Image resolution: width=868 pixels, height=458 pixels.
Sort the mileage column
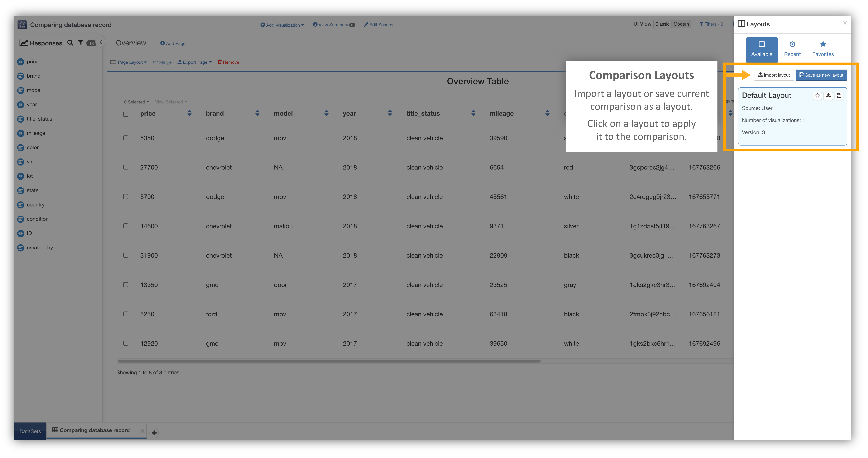[x=547, y=113]
